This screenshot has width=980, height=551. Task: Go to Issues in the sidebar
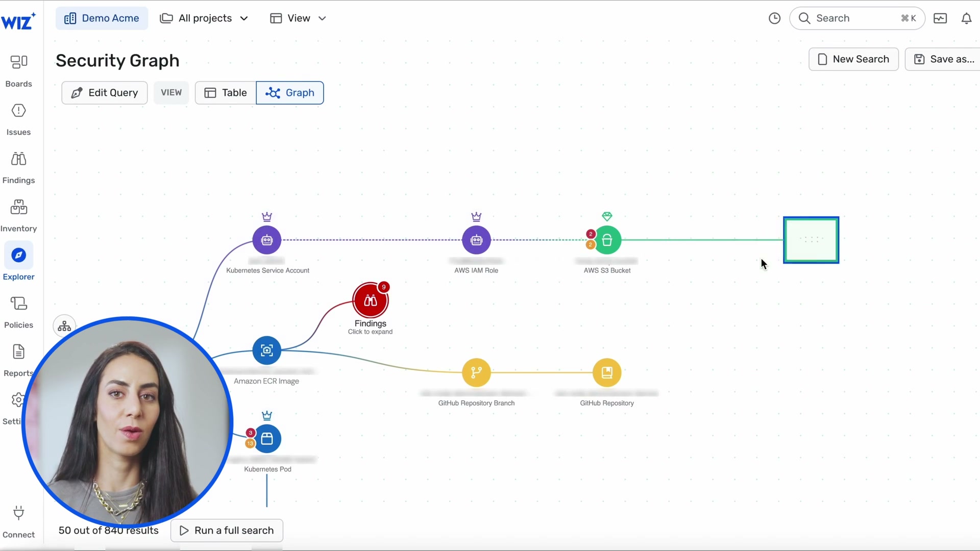(x=19, y=120)
